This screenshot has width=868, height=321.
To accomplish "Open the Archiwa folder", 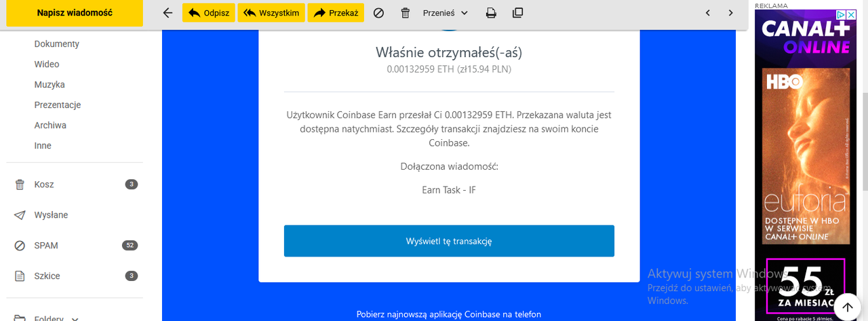I will [x=50, y=126].
